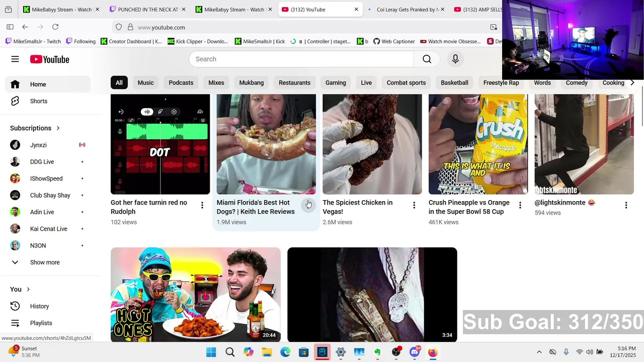Image resolution: width=644 pixels, height=362 pixels.
Task: Click the search magnifier button
Action: click(x=427, y=59)
